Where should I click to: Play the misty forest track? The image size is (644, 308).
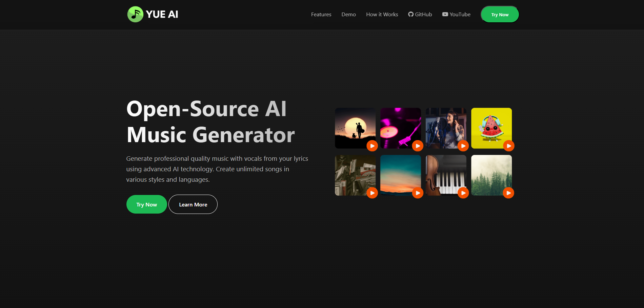point(508,193)
